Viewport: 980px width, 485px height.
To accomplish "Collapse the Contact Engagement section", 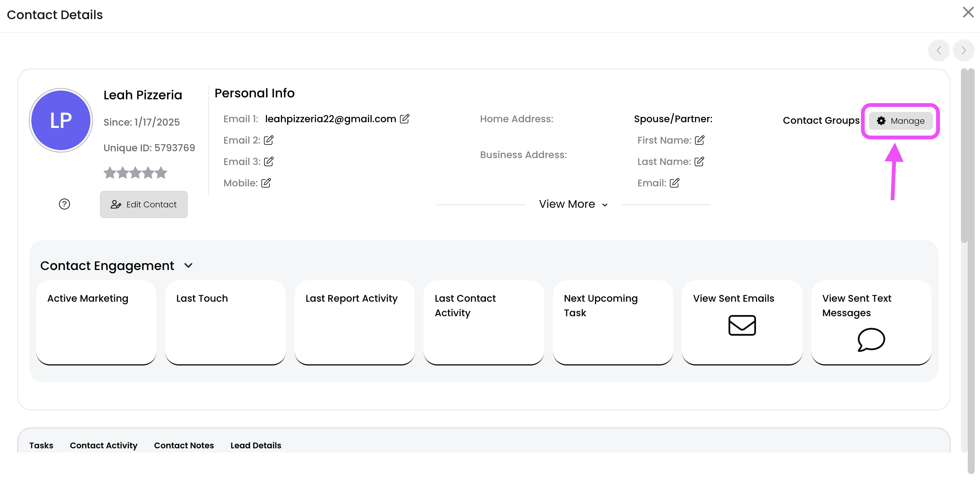I will tap(189, 265).
